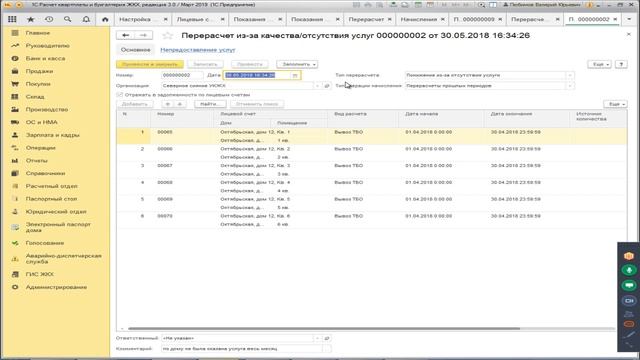
Task: Click the green chat icon on side panel
Action: [x=629, y=285]
